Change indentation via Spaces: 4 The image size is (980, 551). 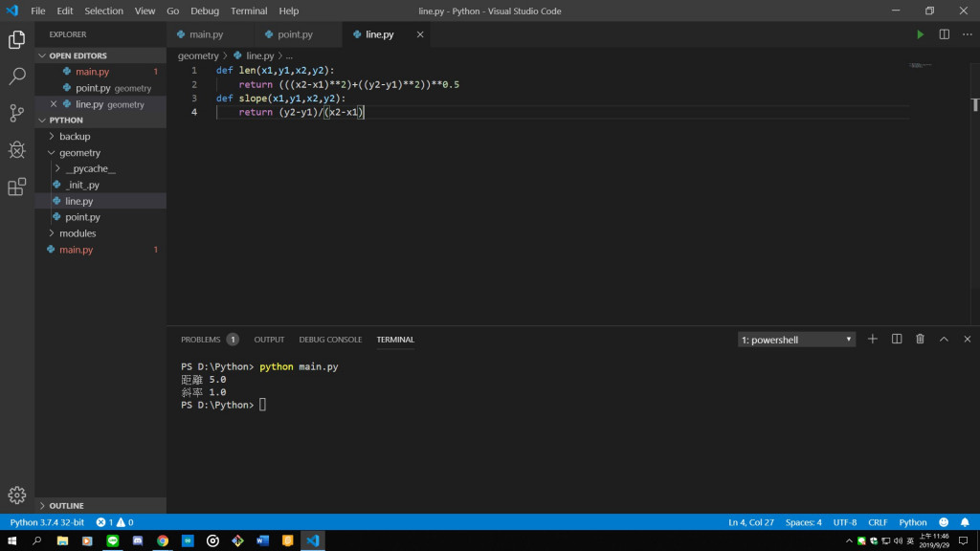(x=804, y=522)
